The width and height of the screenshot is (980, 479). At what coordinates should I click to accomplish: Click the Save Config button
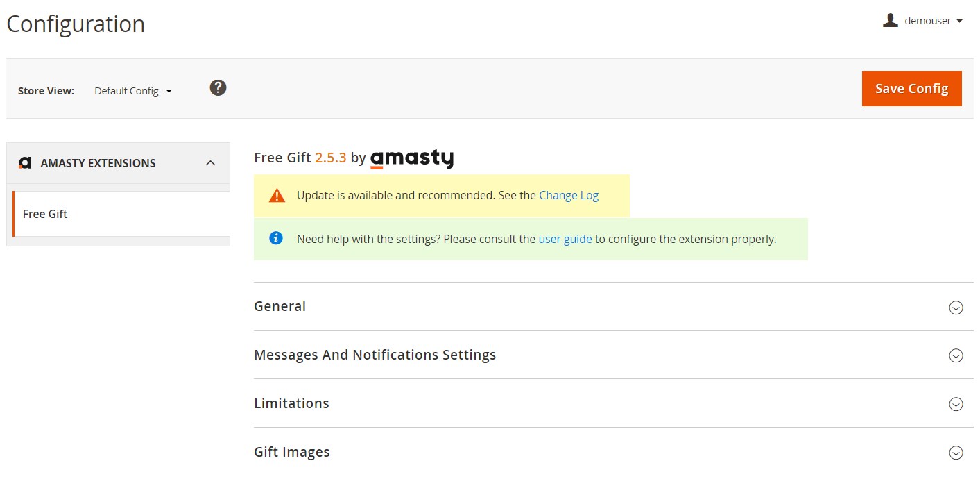(x=911, y=88)
